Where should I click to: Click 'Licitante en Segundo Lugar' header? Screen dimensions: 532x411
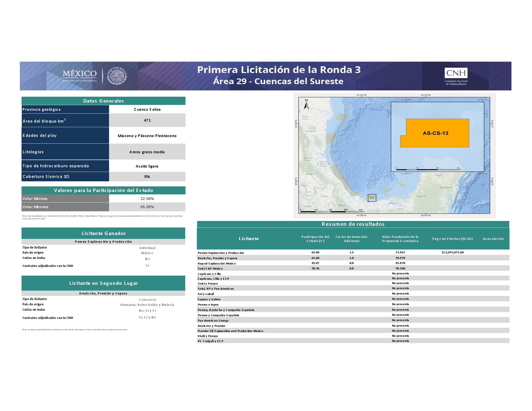tap(103, 283)
